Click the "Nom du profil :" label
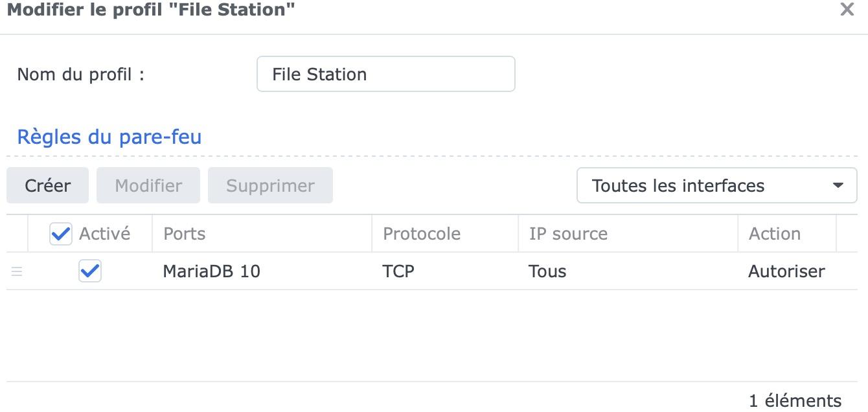This screenshot has height=412, width=868. (80, 74)
